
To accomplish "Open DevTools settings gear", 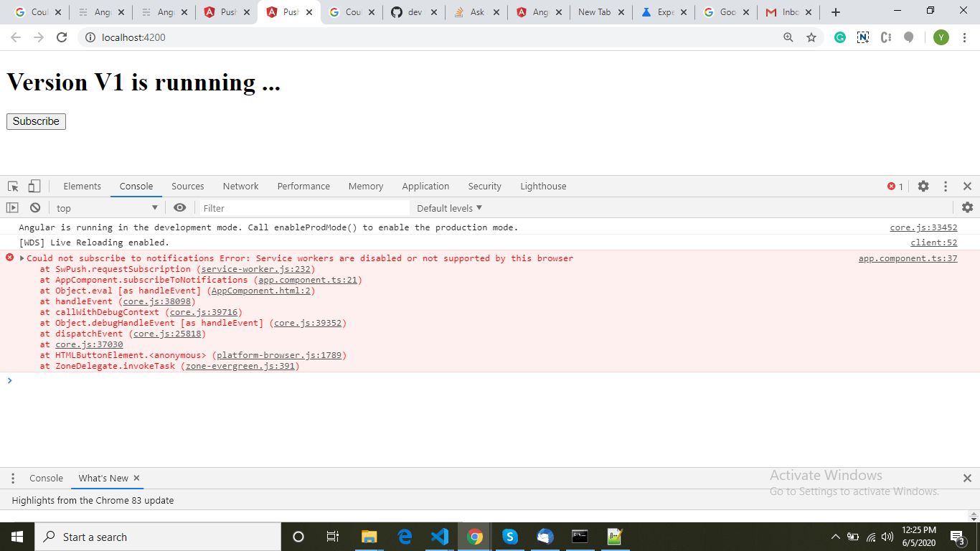I will 923,186.
